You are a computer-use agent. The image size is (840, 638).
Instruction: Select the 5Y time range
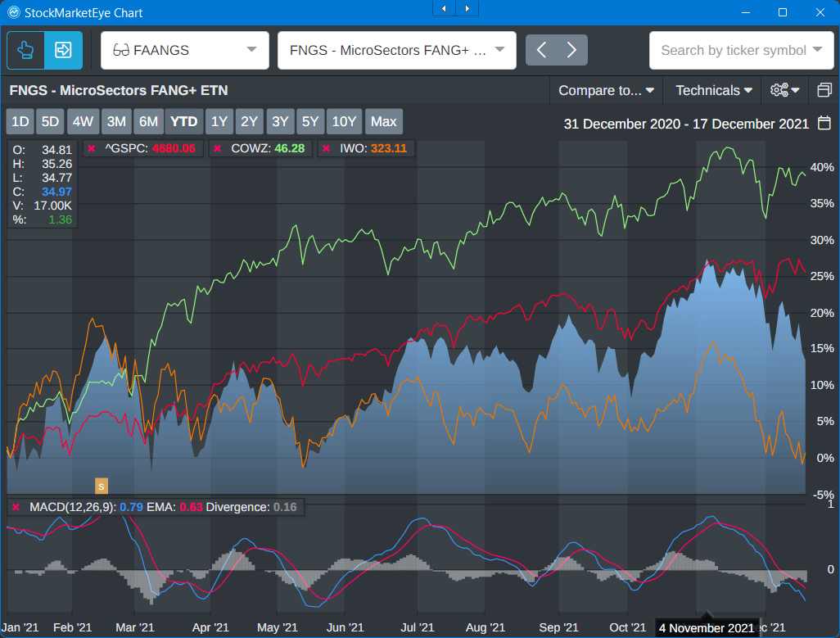coord(310,121)
